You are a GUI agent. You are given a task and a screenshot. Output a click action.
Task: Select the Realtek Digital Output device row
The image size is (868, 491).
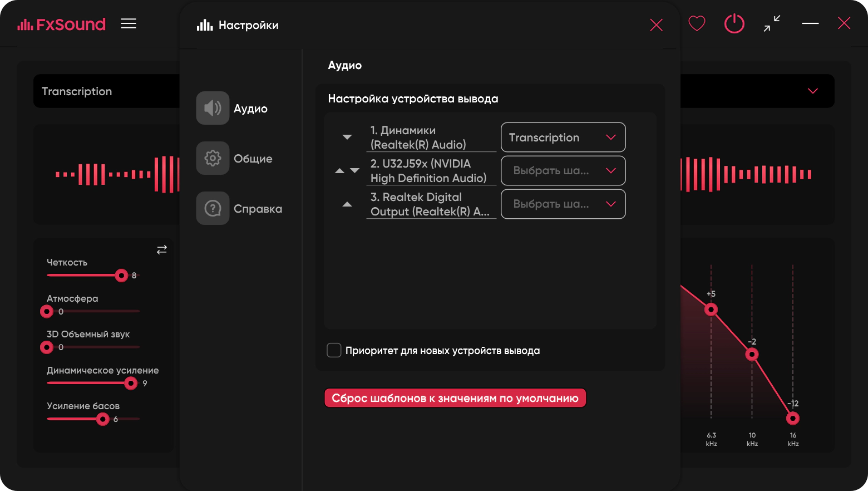431,204
